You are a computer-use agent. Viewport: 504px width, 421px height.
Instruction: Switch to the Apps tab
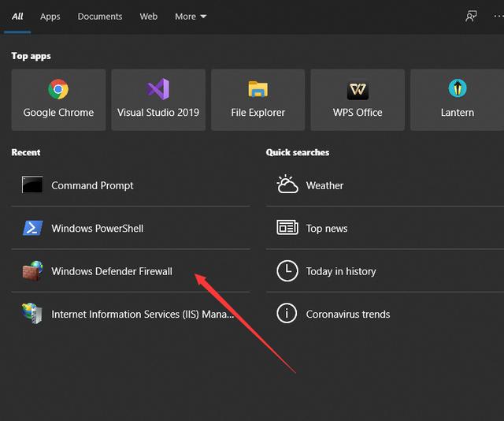50,17
